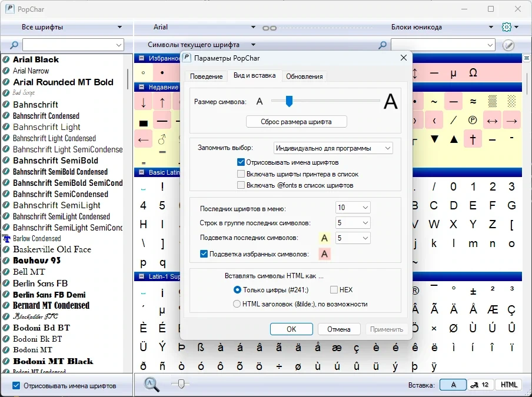Select the HTML insert mode
This screenshot has width=532, height=397.
(x=509, y=385)
